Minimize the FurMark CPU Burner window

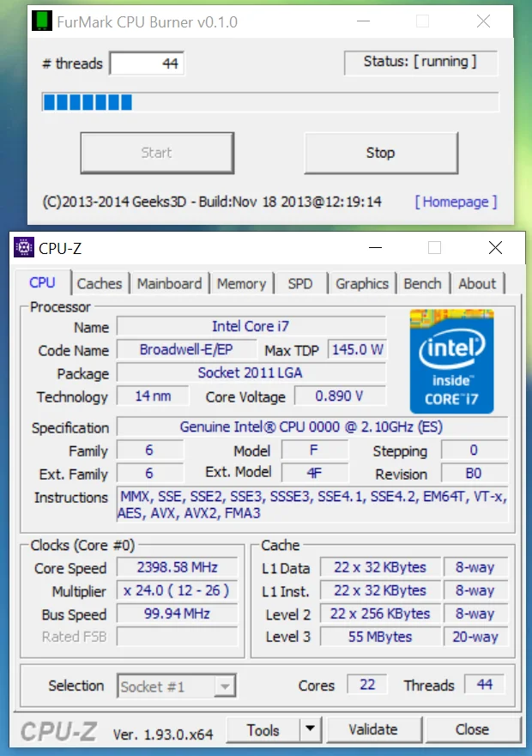[x=363, y=21]
